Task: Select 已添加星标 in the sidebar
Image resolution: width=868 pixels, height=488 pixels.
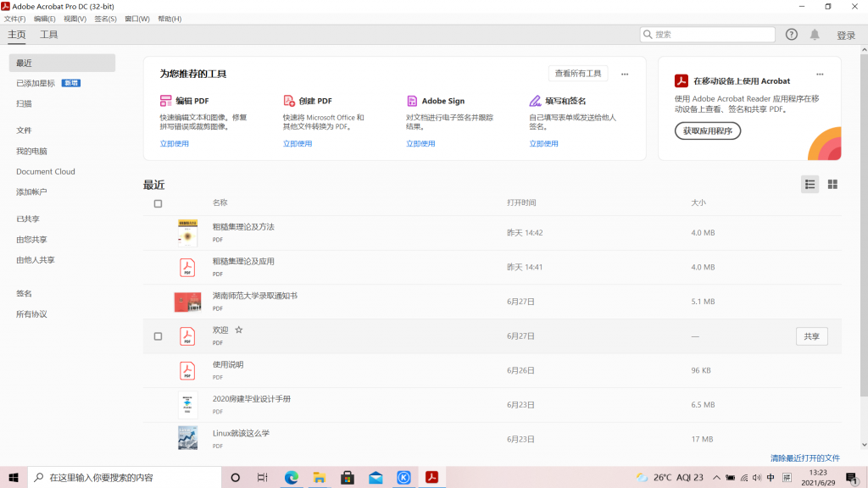Action: click(x=36, y=84)
